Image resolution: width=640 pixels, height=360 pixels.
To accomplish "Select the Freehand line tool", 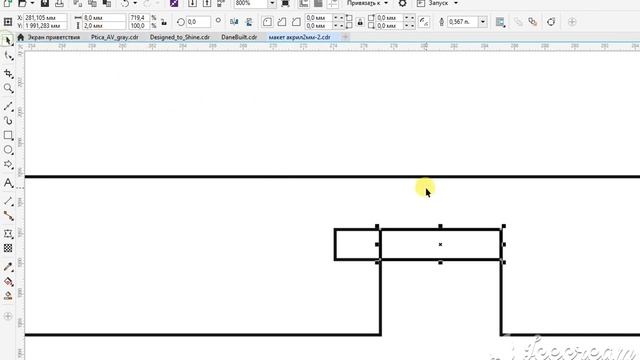I will (8, 106).
